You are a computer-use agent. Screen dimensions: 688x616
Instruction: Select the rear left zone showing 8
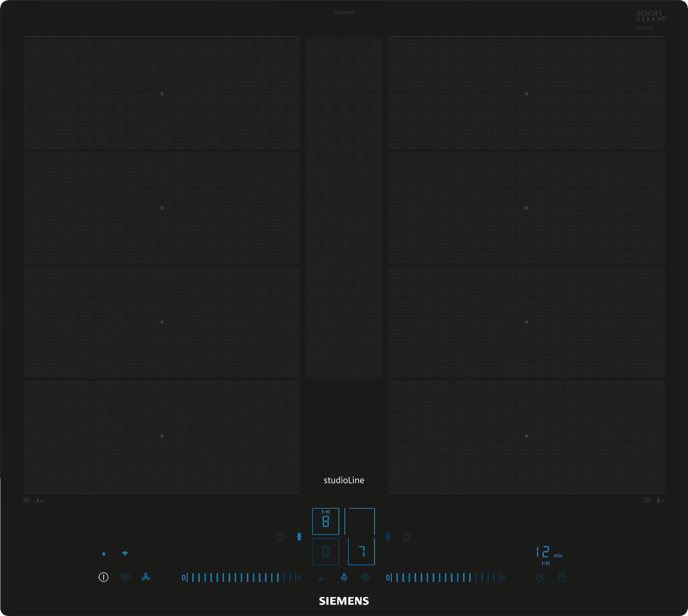coord(326,521)
